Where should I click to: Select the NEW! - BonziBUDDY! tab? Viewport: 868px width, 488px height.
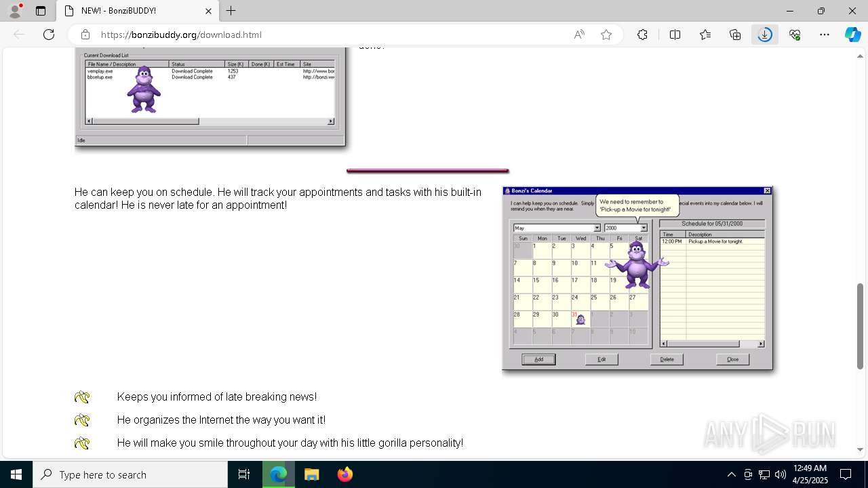point(137,11)
